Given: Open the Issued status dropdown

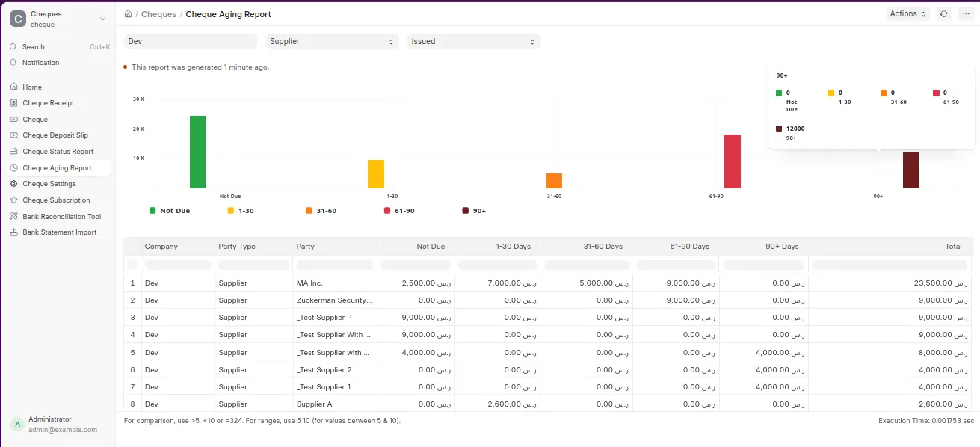Looking at the screenshot, I should pyautogui.click(x=473, y=42).
